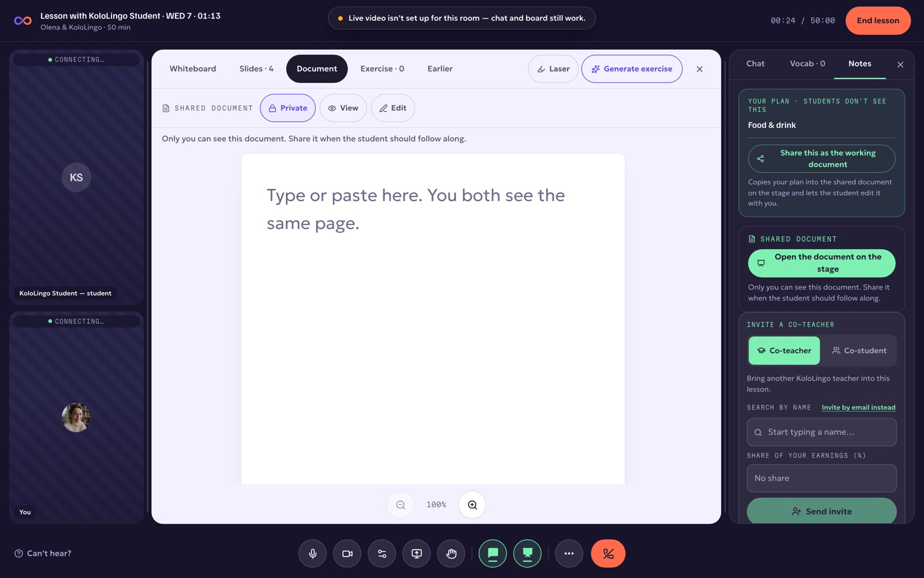Zoom in the document with the plus magnifier
Image resolution: width=924 pixels, height=578 pixels.
pyautogui.click(x=472, y=505)
